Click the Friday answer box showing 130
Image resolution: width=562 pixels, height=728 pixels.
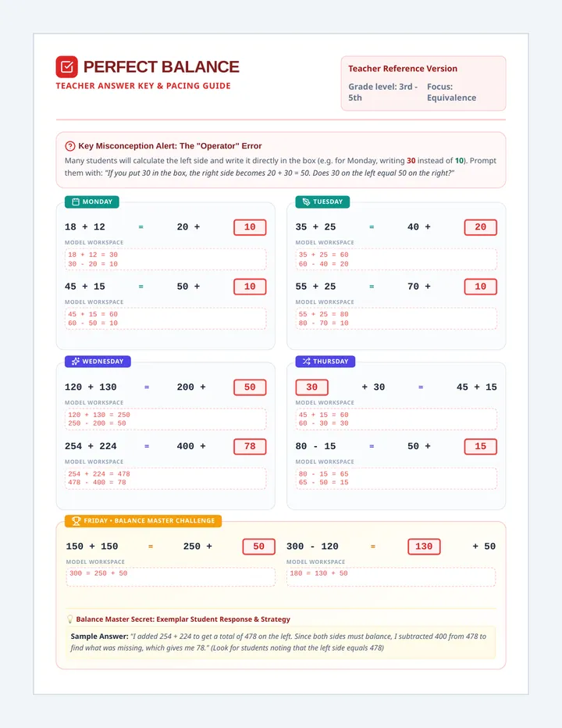click(x=424, y=547)
